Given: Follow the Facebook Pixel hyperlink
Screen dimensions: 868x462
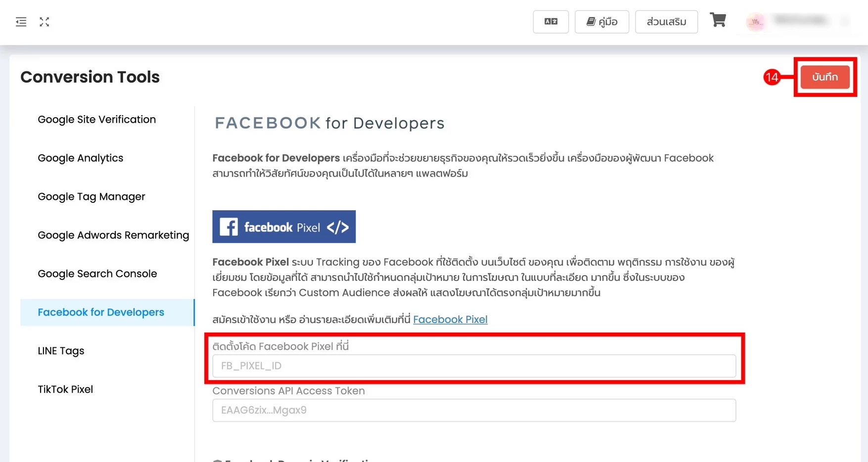Looking at the screenshot, I should (450, 320).
